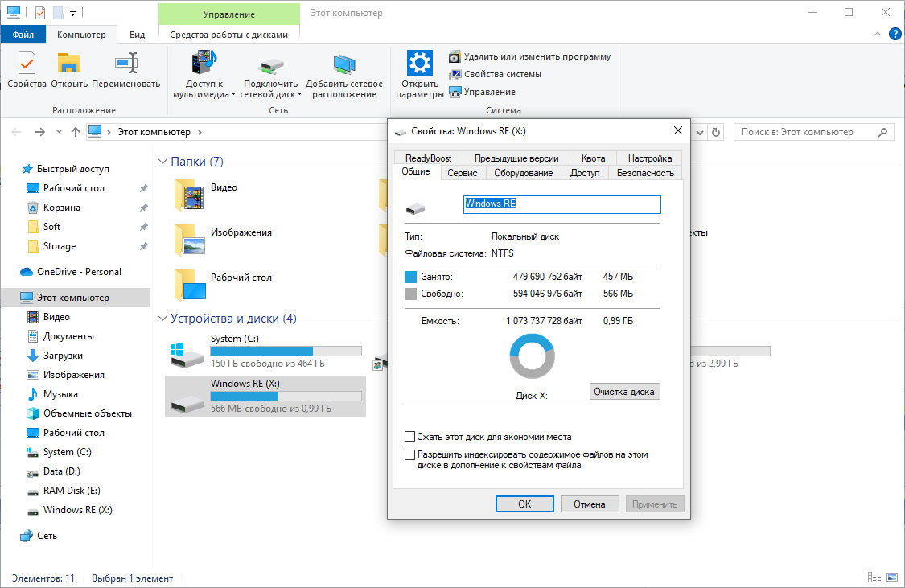This screenshot has height=588, width=905.
Task: Click Uninstall or change a program
Action: pos(530,56)
